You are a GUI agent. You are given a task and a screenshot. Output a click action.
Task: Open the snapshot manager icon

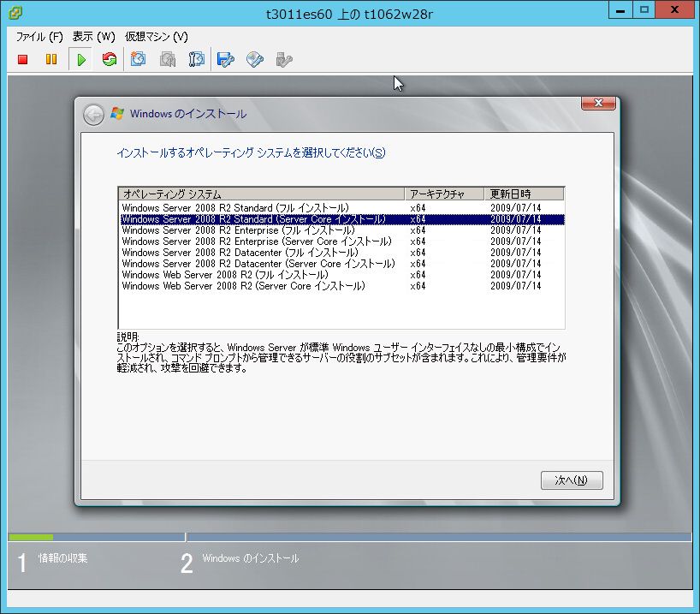click(x=196, y=59)
